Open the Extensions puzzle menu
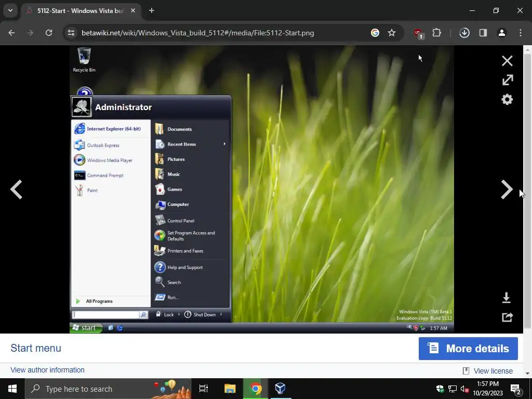 click(436, 33)
